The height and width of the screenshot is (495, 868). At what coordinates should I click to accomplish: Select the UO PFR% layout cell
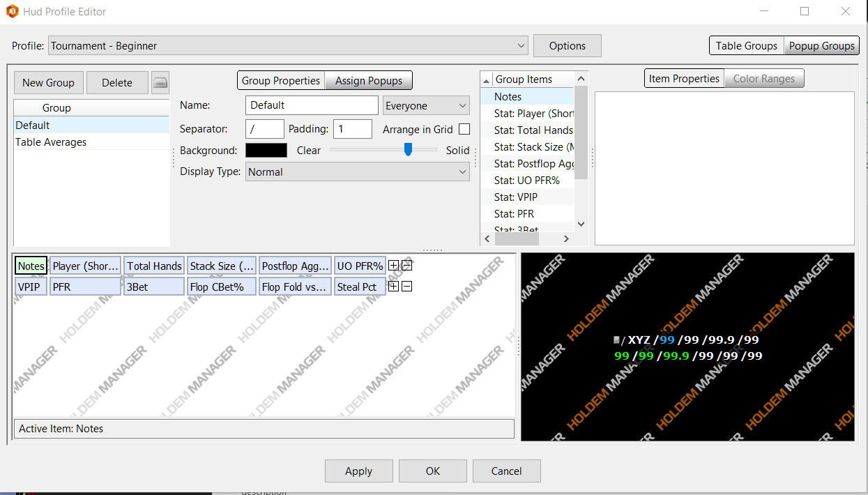point(360,266)
